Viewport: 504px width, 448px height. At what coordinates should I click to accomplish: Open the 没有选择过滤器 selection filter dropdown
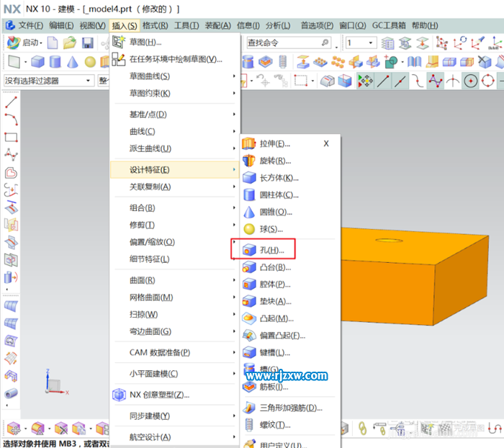[x=48, y=81]
